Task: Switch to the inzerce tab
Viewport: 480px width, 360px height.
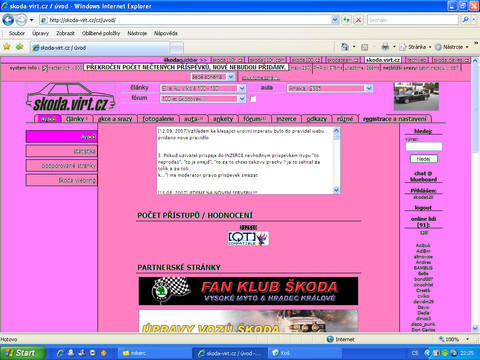Action: (286, 119)
